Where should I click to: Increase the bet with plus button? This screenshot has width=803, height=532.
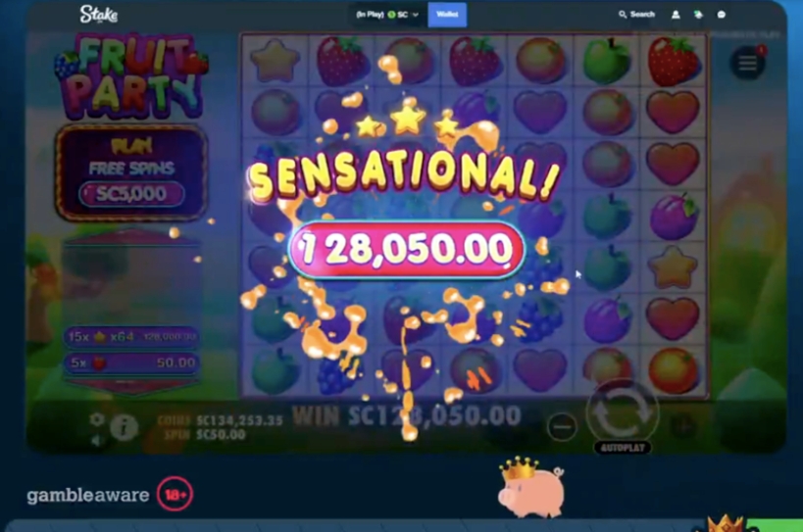(682, 425)
